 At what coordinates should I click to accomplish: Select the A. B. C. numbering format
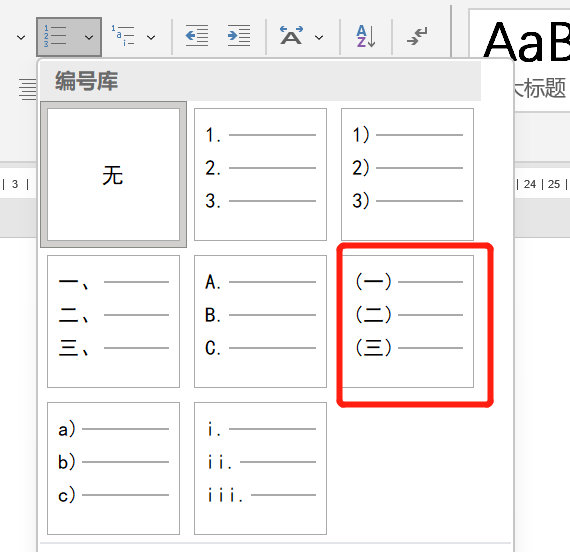[x=260, y=321]
